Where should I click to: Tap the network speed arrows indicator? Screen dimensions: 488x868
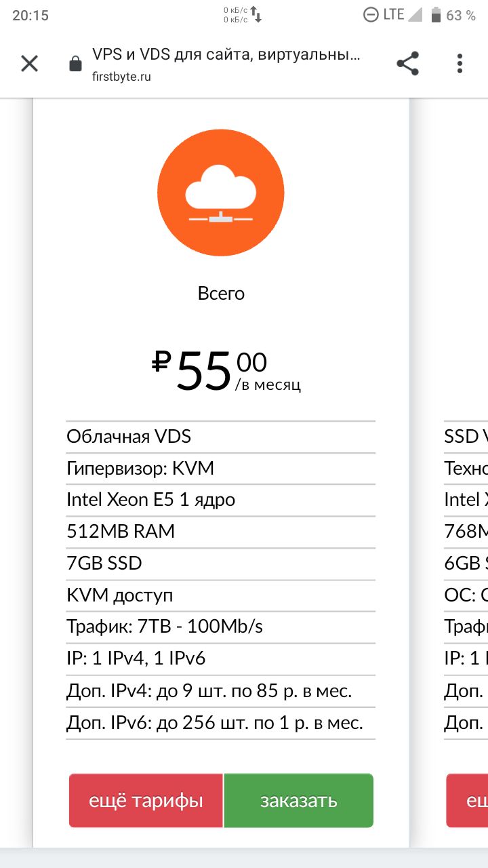pyautogui.click(x=256, y=14)
